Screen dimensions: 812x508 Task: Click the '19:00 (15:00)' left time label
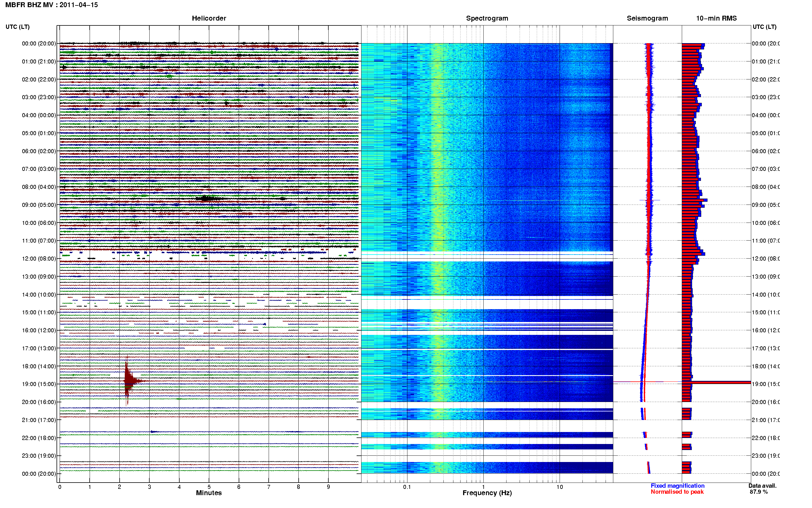[39, 384]
